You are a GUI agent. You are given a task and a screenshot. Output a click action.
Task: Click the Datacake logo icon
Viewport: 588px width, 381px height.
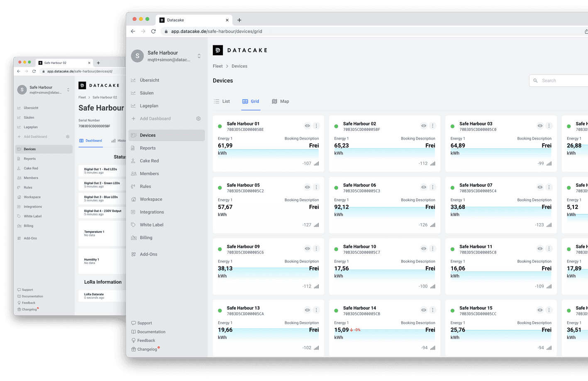tap(218, 50)
